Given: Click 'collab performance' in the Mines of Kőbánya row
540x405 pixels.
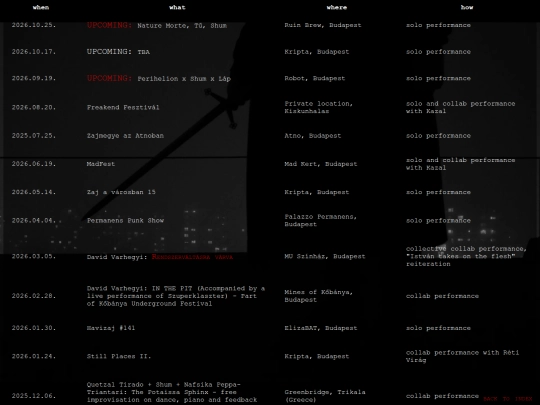Looking at the screenshot, I should (443, 296).
